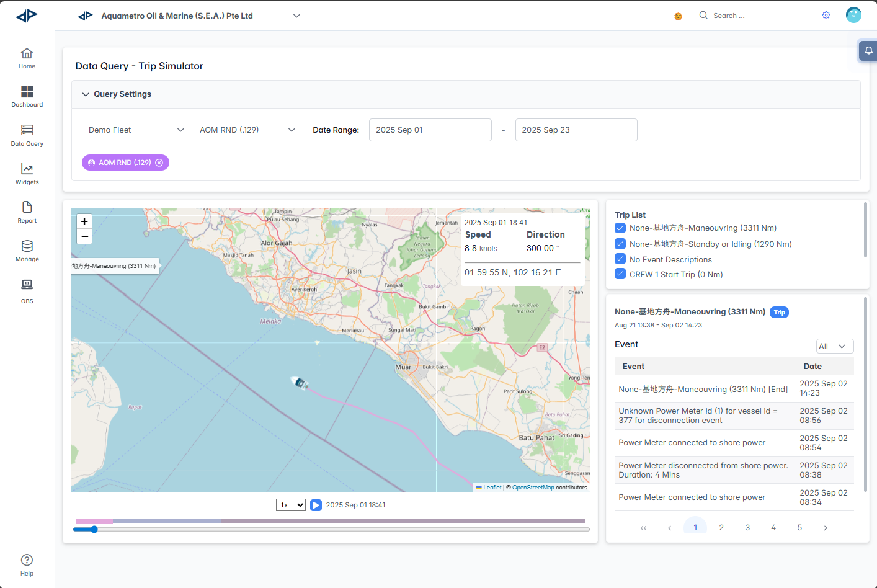Toggle the No Event Descriptions checkbox
Viewport: 877px width, 588px height.
tap(620, 259)
